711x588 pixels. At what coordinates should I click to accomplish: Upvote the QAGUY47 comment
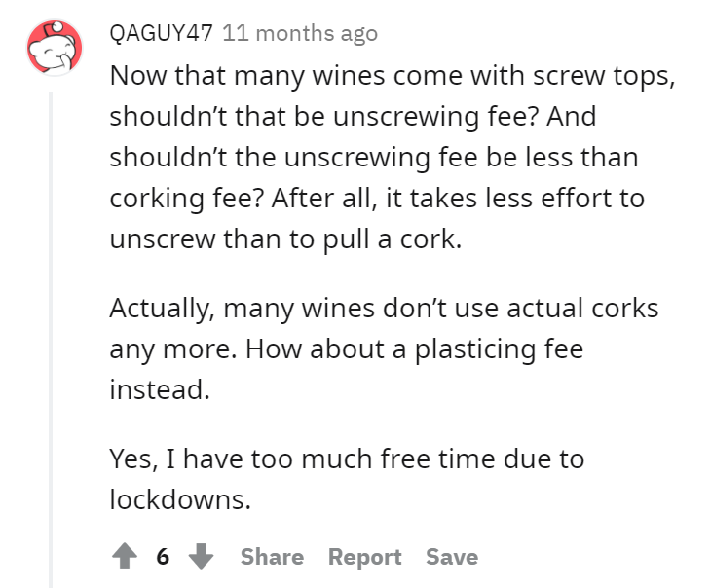pos(125,557)
